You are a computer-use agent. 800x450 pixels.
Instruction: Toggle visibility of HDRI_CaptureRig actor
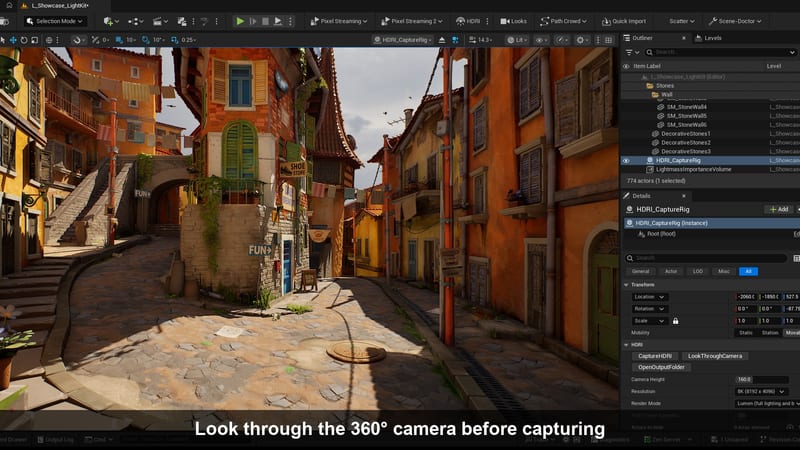click(626, 160)
